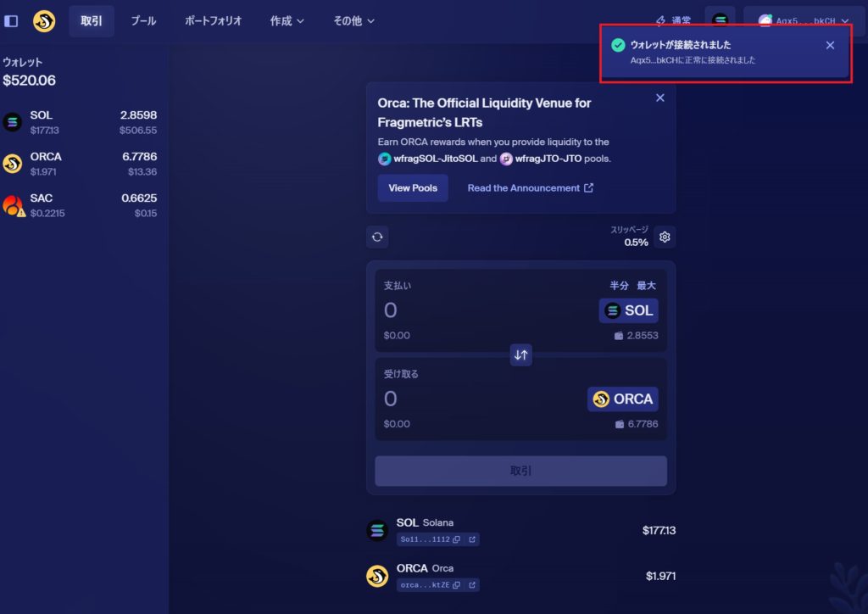
Task: Expand the その他 dropdown menu
Action: click(x=353, y=21)
